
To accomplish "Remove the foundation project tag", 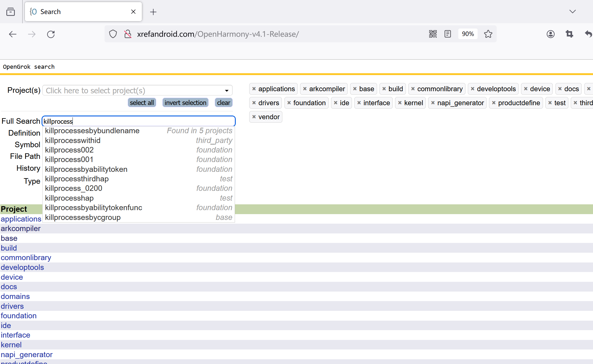I will pos(289,103).
